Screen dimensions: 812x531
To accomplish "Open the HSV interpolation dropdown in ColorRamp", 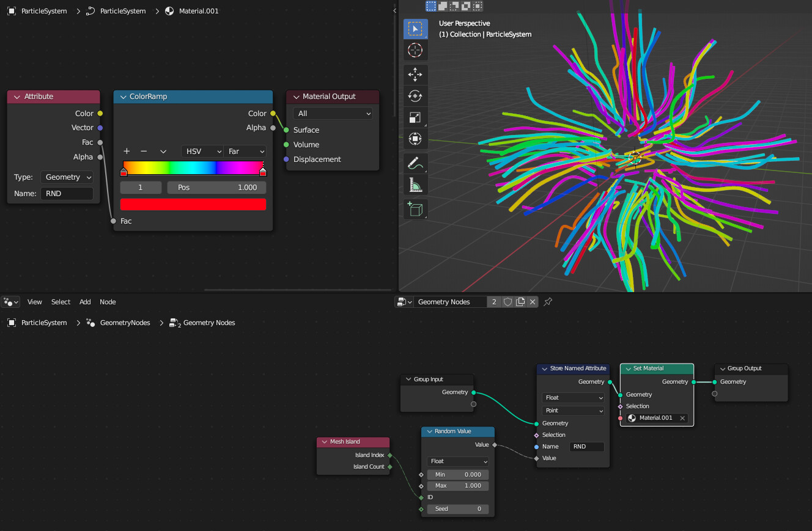I will tap(202, 151).
